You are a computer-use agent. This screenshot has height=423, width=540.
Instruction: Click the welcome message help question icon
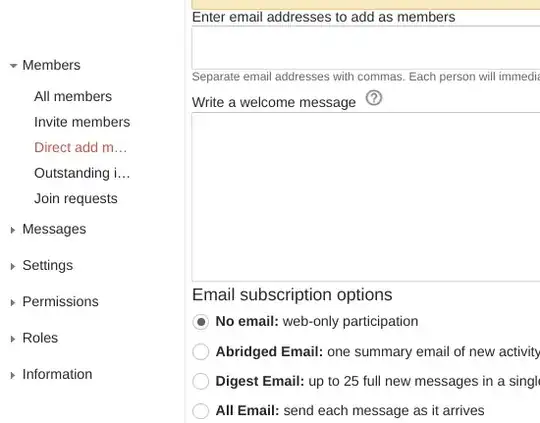coord(374,98)
